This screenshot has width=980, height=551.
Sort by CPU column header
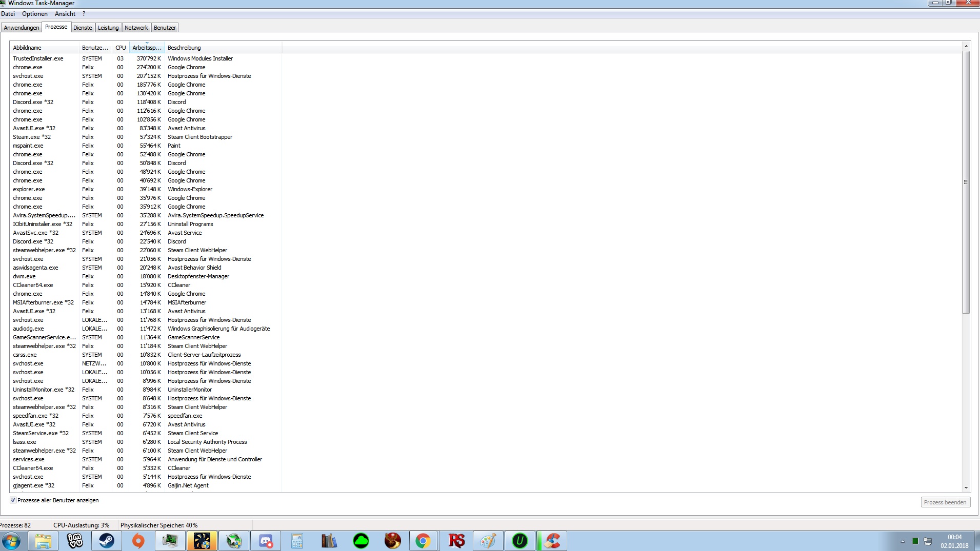coord(121,48)
